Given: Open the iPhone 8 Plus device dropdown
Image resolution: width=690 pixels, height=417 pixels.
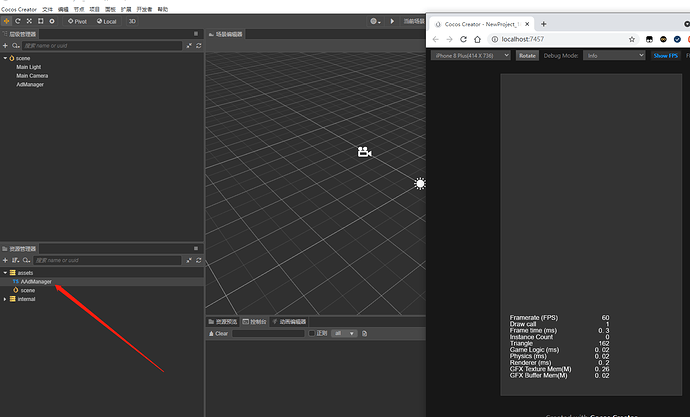Looking at the screenshot, I should 470,55.
